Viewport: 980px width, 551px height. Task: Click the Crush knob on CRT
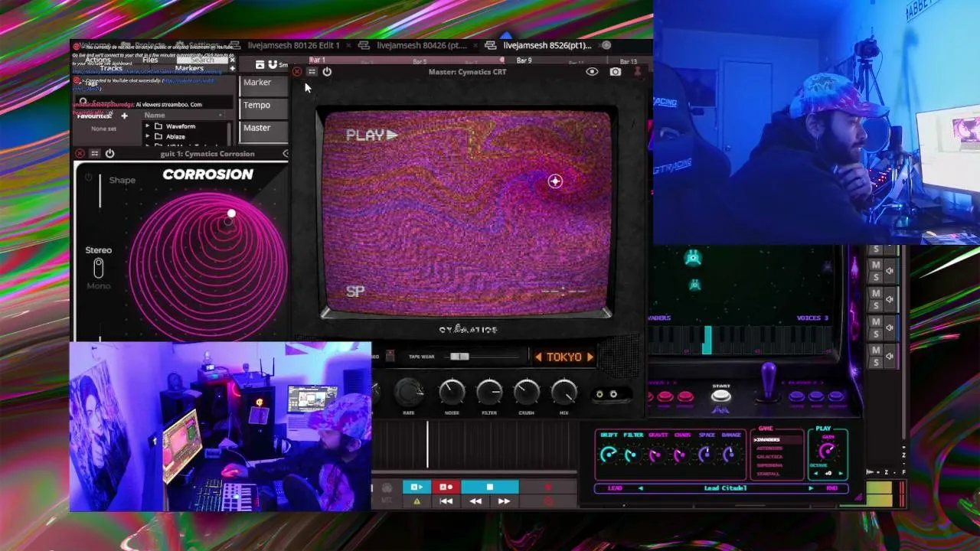526,393
